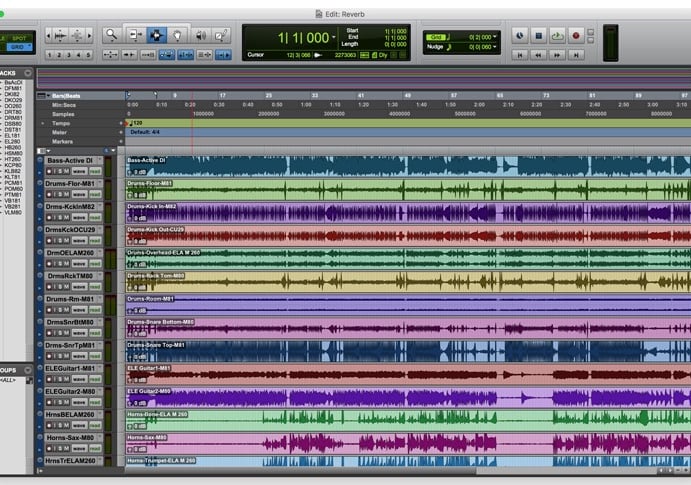Screen dimensions: 691x485
Task: Select ELEGuitar1-M81 track name
Action: [x=70, y=368]
